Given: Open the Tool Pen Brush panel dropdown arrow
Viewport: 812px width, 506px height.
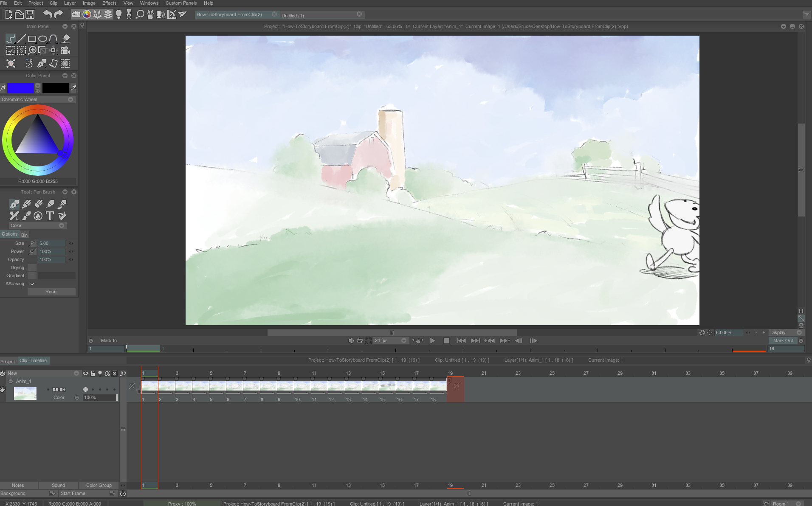Looking at the screenshot, I should 65,192.
